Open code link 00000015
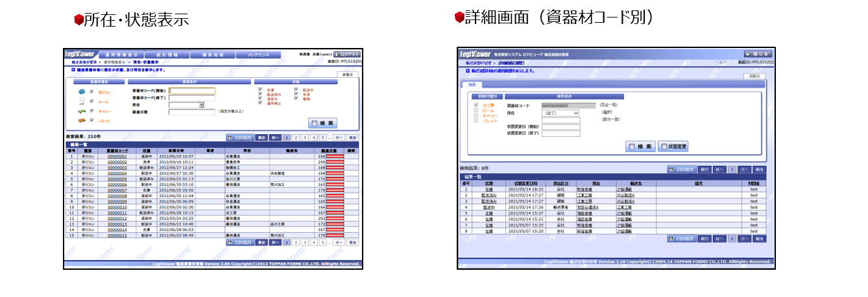The image size is (868, 297). click(x=117, y=235)
